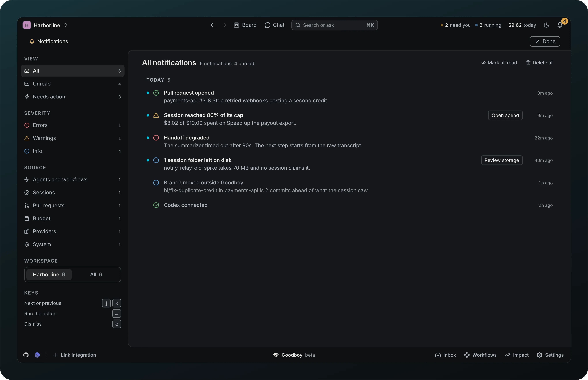Image resolution: width=588 pixels, height=380 pixels.
Task: Filter by Info severity
Action: pos(73,151)
